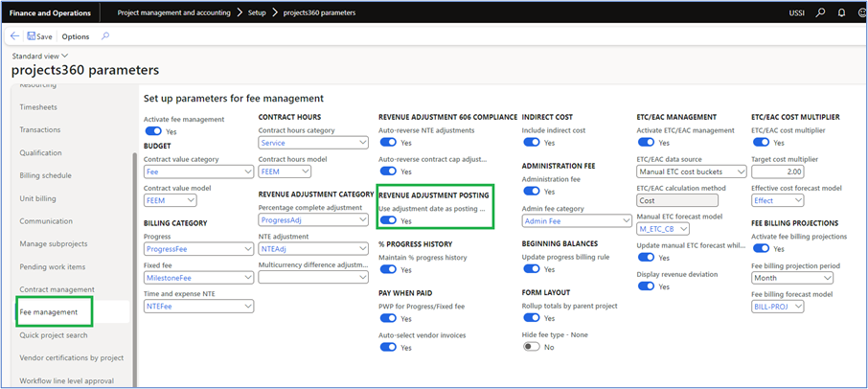The width and height of the screenshot is (868, 389).
Task: Turn off Include indirect cost toggle
Action: (x=532, y=143)
